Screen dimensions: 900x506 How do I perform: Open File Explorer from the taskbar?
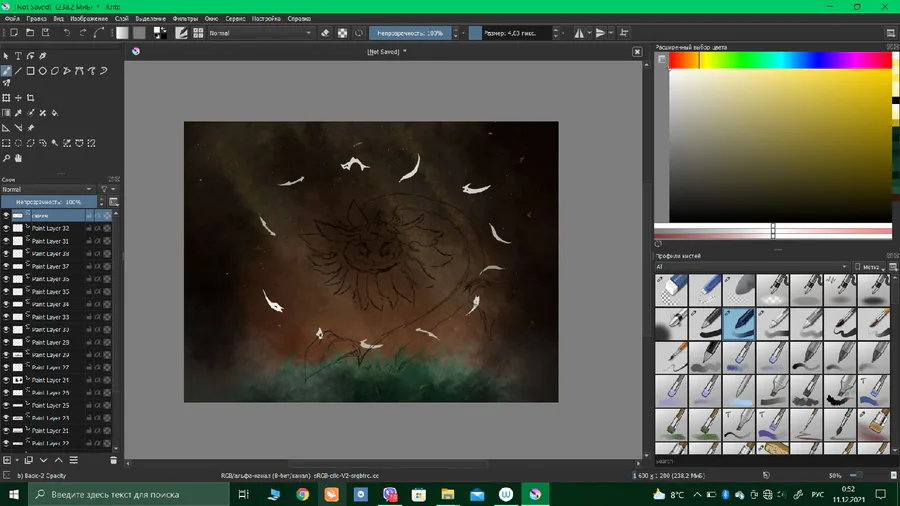point(448,495)
